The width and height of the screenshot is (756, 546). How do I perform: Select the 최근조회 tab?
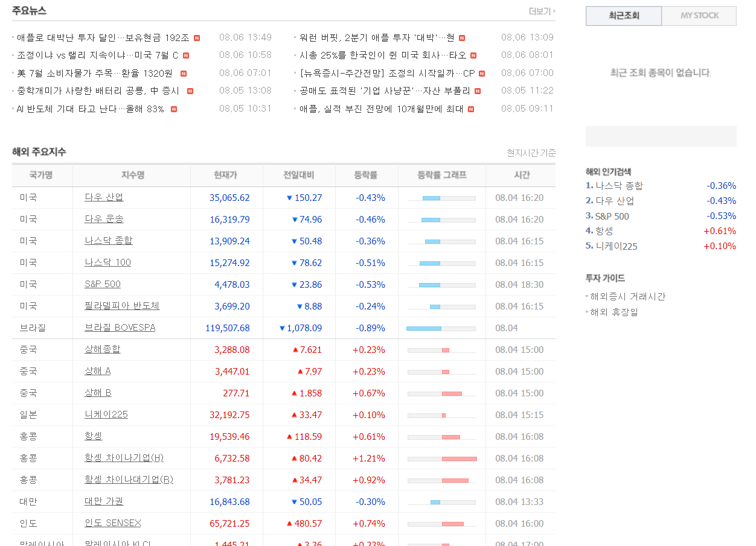pos(623,16)
